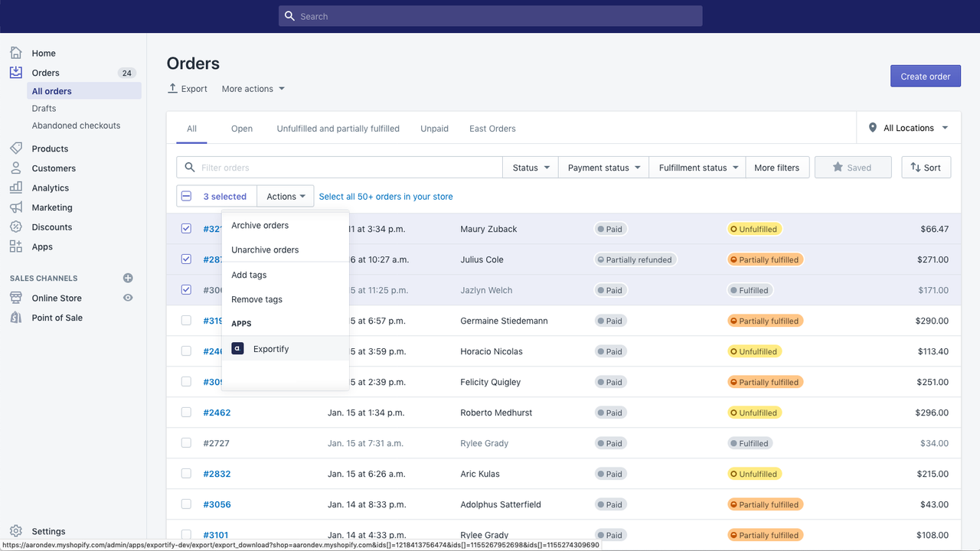This screenshot has width=980, height=551.
Task: Click the add sales channel plus icon
Action: [x=128, y=278]
